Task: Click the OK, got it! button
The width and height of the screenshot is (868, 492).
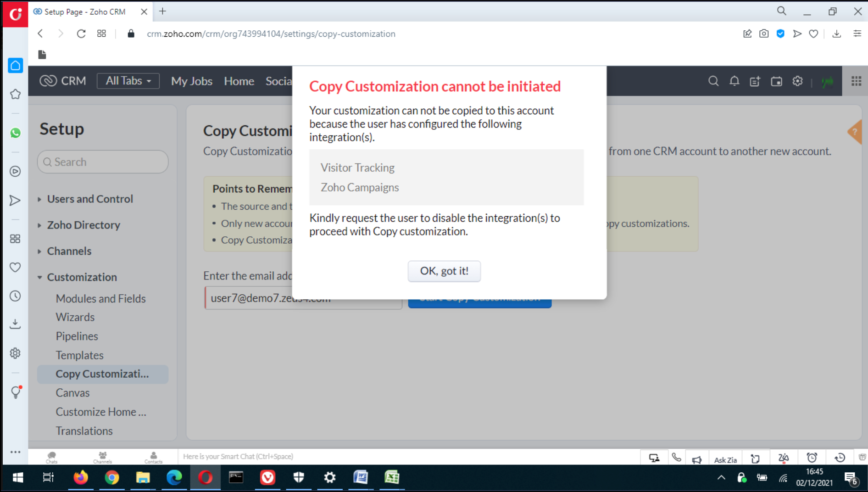Action: pos(444,271)
